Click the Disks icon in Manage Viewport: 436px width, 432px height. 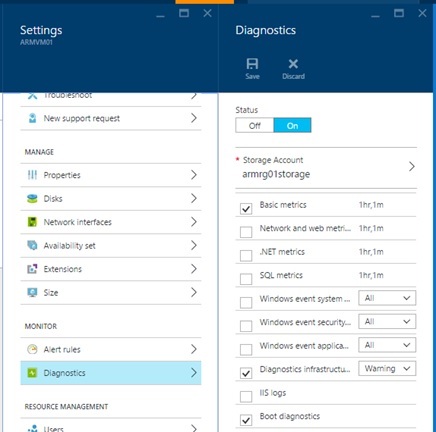tap(32, 199)
